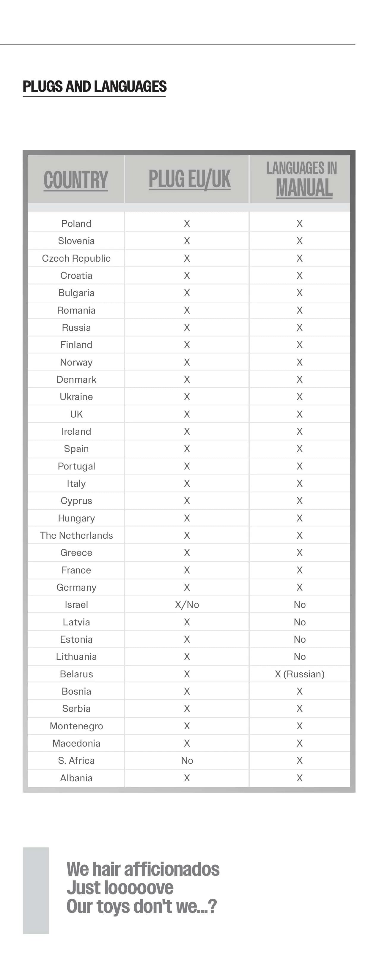Click the Montenegro row label
The image size is (379, 980).
coord(76,726)
